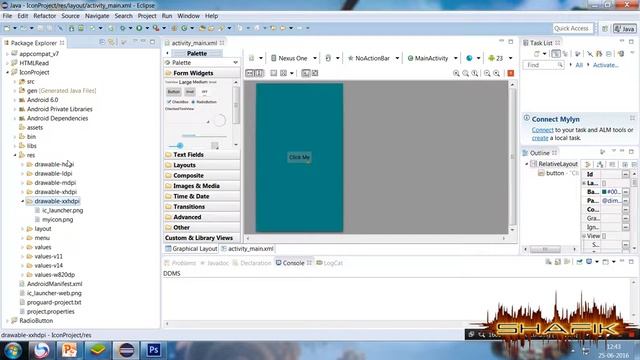The width and height of the screenshot is (640, 360).
Task: Click the Java perspective button
Action: [625, 29]
